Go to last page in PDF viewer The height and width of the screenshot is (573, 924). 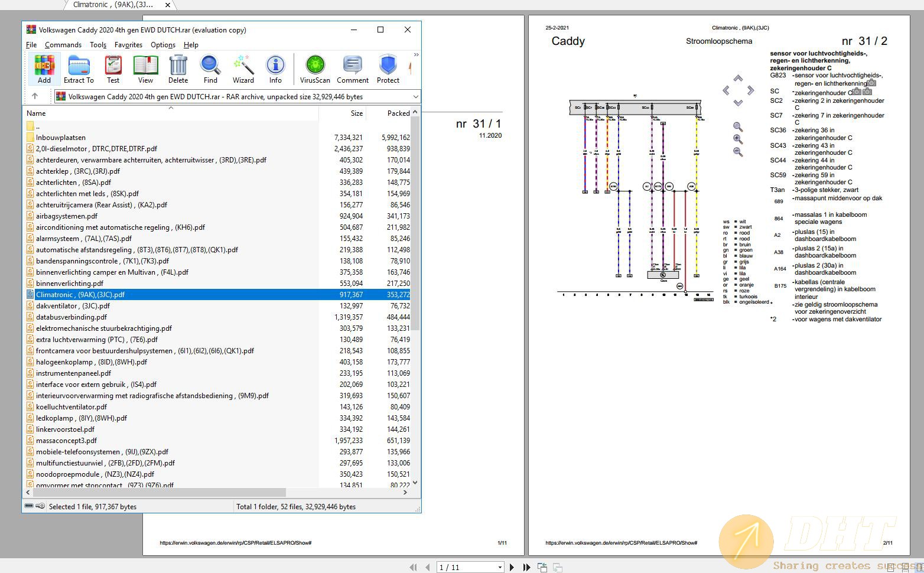(x=526, y=567)
